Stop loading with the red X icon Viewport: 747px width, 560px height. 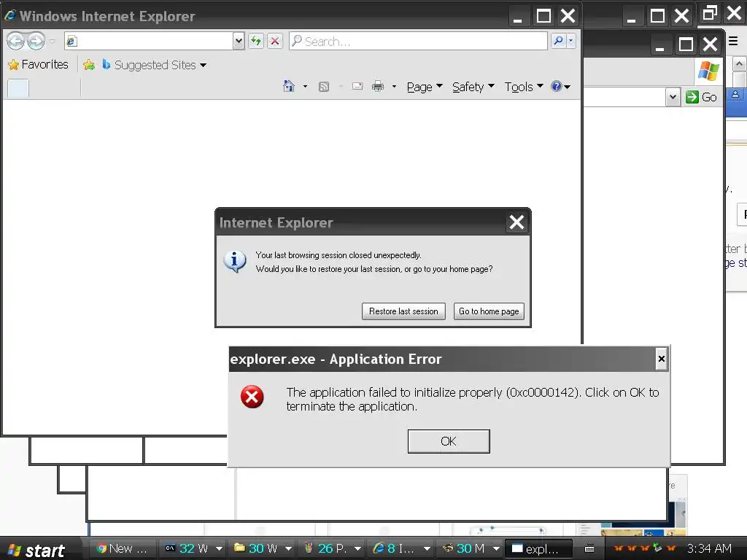275,41
